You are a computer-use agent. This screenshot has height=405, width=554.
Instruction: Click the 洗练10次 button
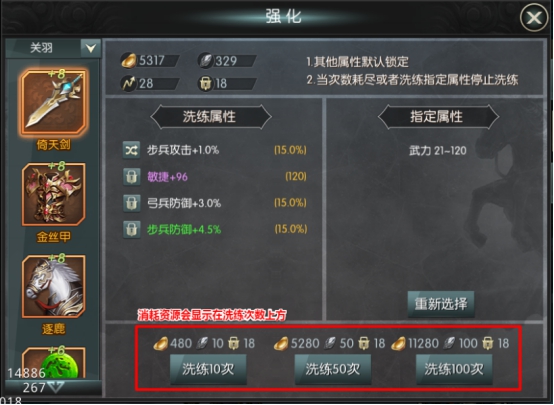click(208, 369)
